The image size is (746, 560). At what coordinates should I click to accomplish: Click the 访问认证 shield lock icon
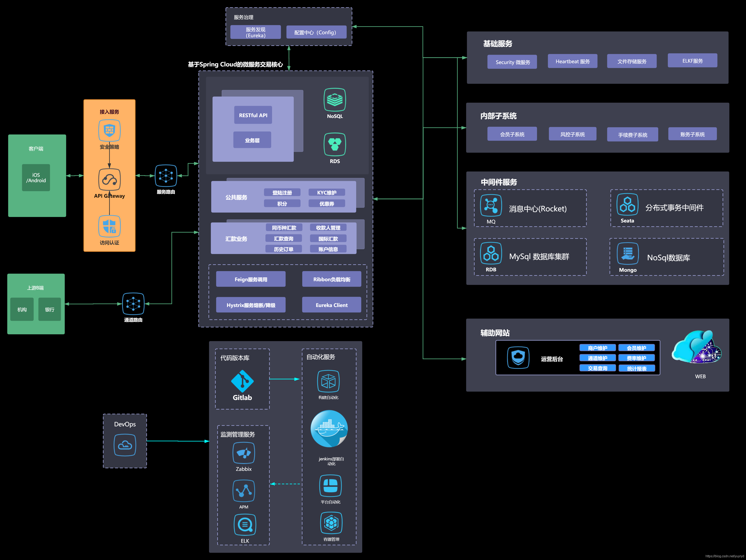click(109, 226)
